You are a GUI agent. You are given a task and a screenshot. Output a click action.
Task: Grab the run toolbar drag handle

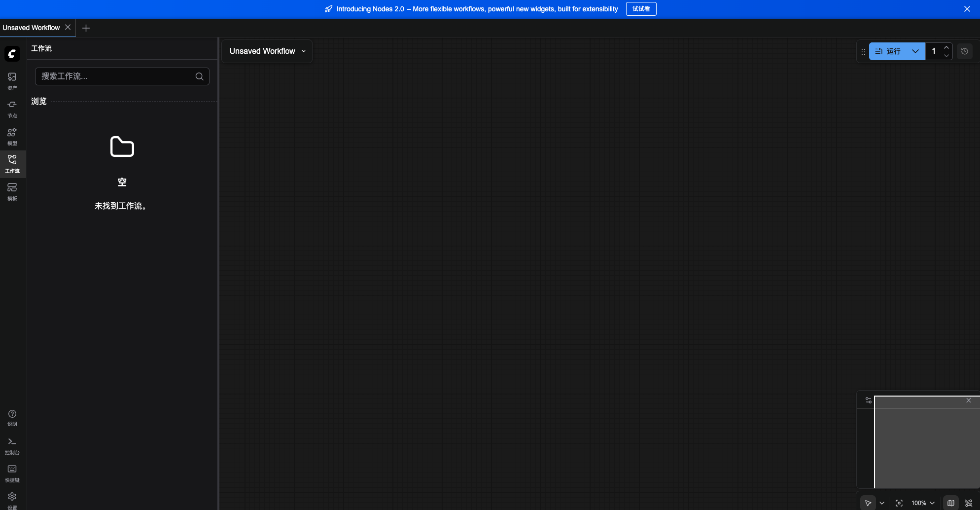863,51
